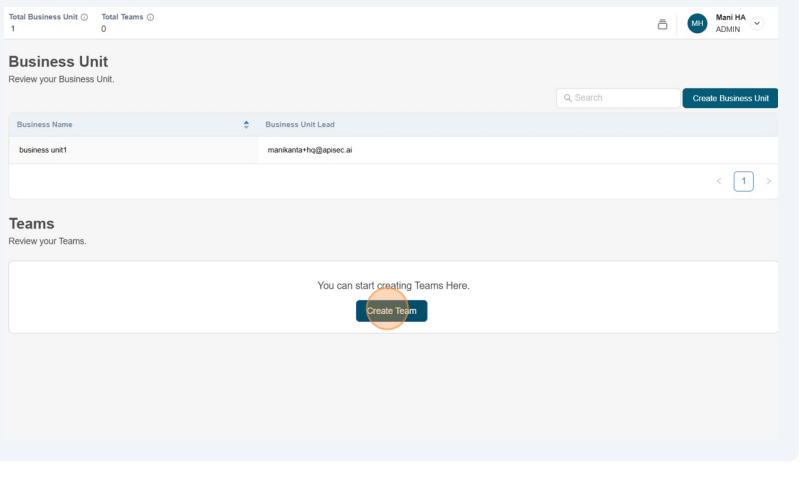Click the Search magnifier icon
Image resolution: width=810 pixels, height=478 pixels.
click(x=568, y=98)
